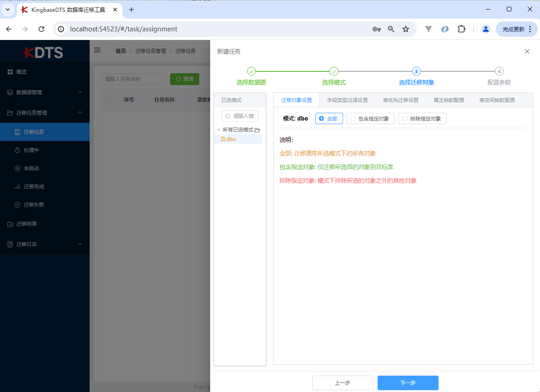Click the folder icon beside 所有已选模式
This screenshot has width=540, height=392.
(257, 130)
